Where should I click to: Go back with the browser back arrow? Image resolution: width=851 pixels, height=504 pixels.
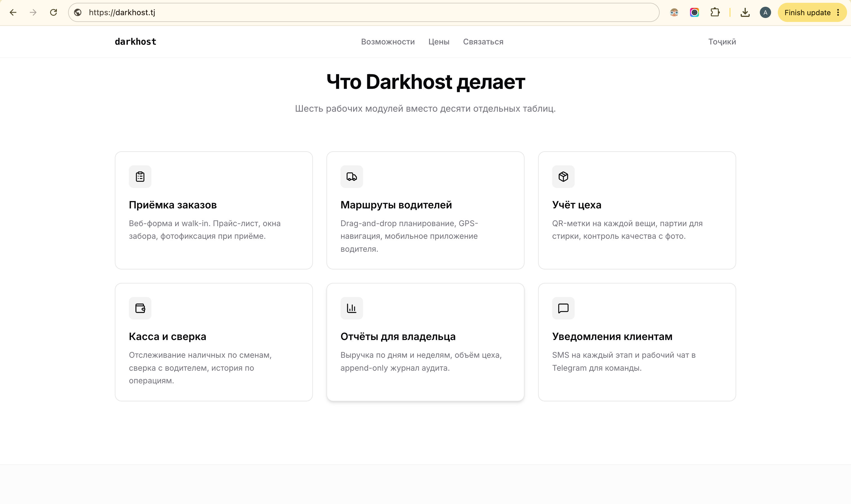coord(13,13)
